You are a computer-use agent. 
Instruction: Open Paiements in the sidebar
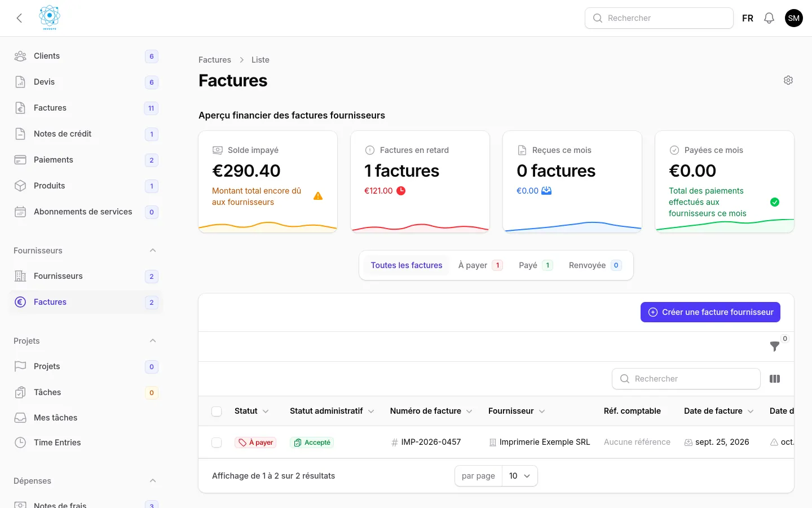86,160
